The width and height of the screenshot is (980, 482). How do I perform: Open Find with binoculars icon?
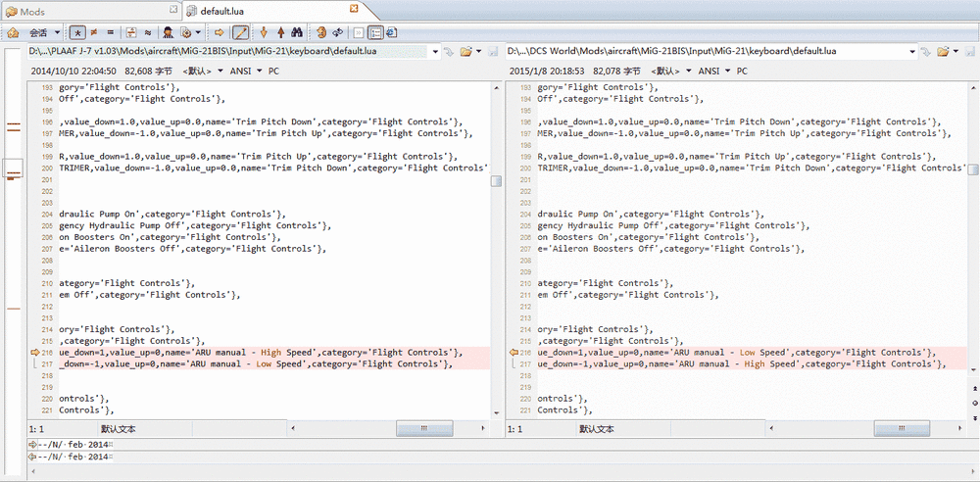coord(298,32)
